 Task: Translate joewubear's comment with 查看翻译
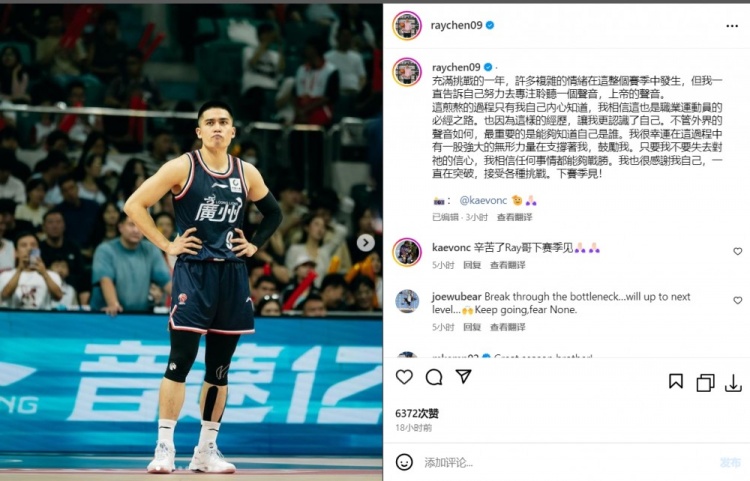507,327
